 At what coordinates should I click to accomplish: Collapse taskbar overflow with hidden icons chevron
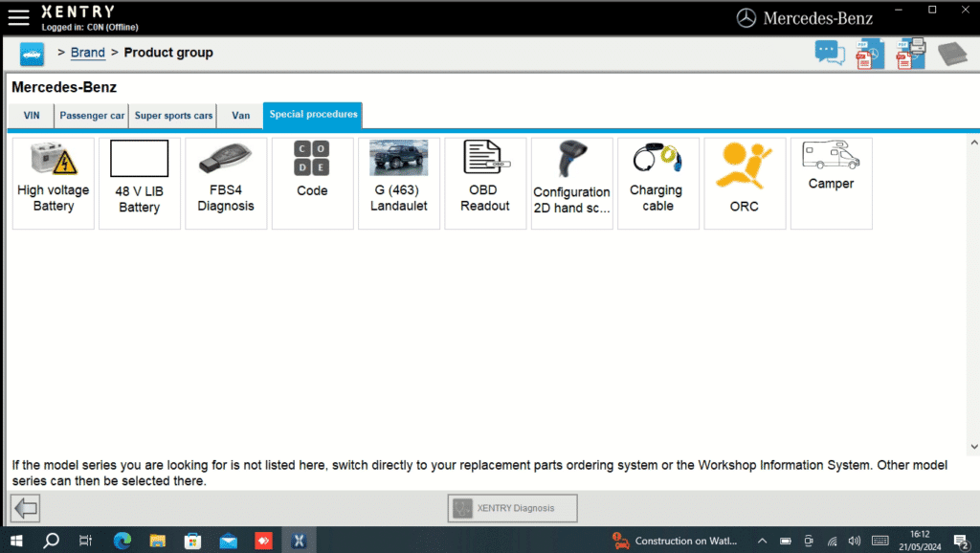pyautogui.click(x=763, y=540)
